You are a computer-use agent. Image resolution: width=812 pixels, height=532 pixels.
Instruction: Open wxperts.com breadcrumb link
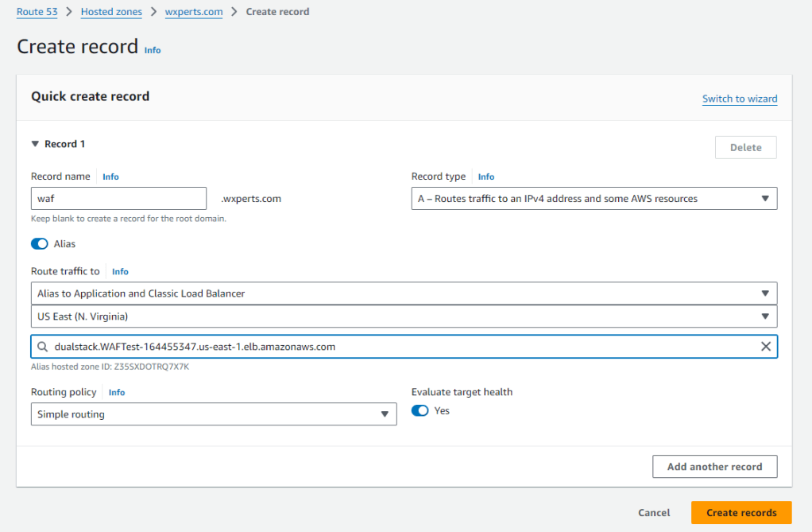click(x=193, y=12)
